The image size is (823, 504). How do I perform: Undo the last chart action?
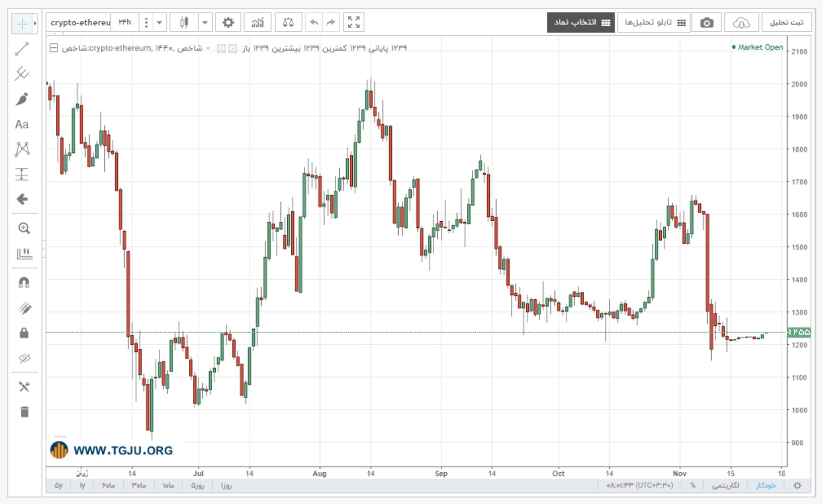click(x=314, y=23)
